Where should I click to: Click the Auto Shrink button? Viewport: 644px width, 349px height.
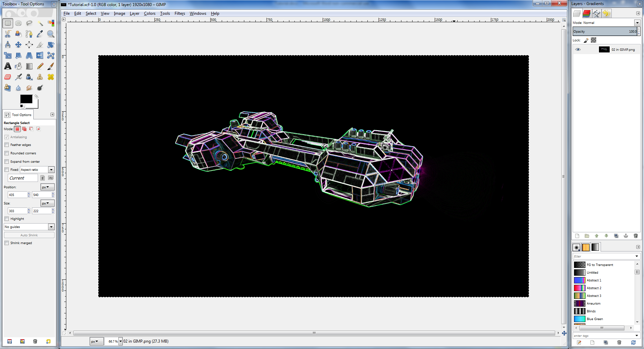[x=29, y=235]
